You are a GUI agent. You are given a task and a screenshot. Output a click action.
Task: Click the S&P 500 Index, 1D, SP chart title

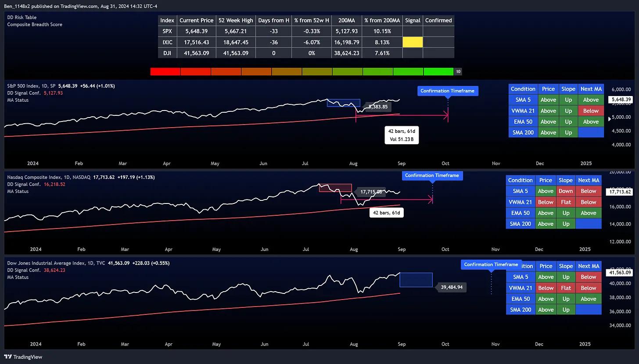31,86
